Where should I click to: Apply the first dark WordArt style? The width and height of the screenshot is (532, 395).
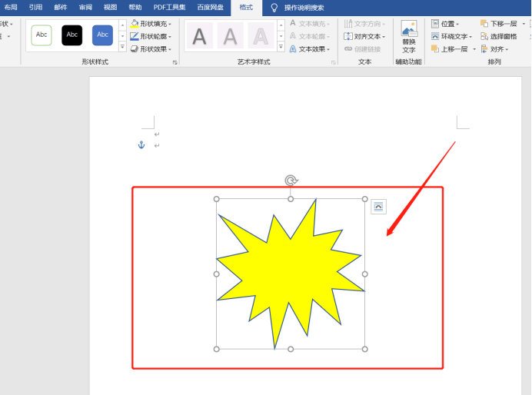200,36
